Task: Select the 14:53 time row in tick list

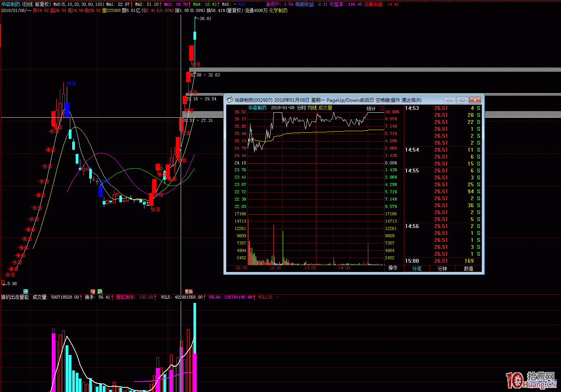Action: 442,108
